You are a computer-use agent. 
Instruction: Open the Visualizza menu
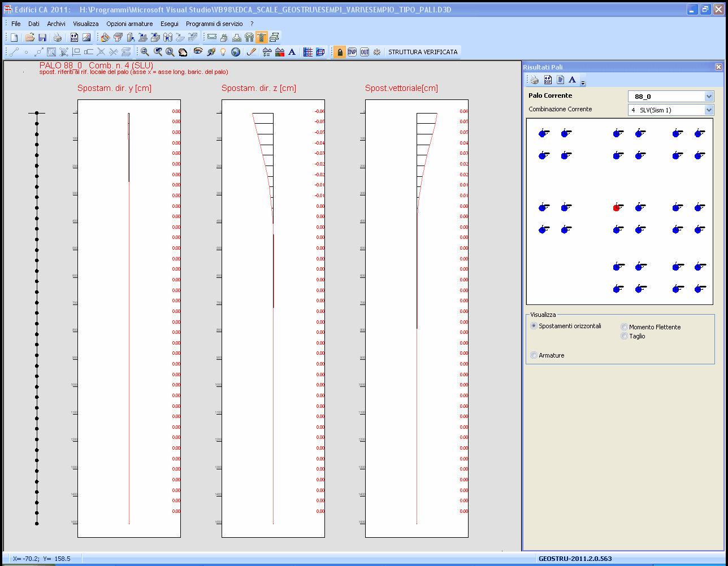pos(86,24)
